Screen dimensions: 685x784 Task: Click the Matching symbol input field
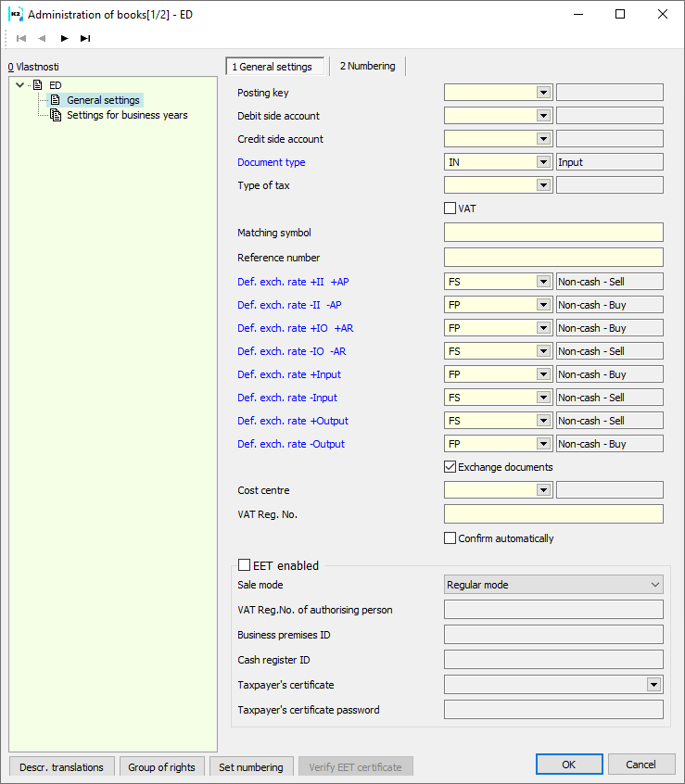click(x=553, y=233)
